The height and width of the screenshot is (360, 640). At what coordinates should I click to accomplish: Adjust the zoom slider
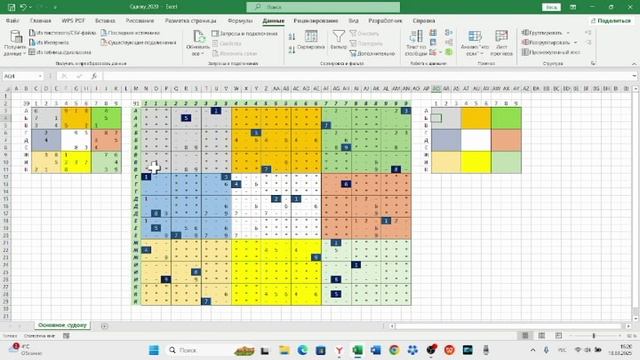pyautogui.click(x=594, y=336)
